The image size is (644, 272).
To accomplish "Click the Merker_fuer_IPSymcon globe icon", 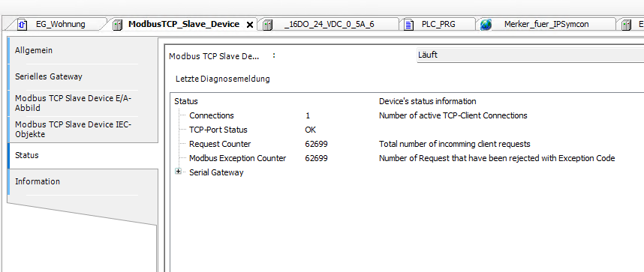I will (486, 25).
